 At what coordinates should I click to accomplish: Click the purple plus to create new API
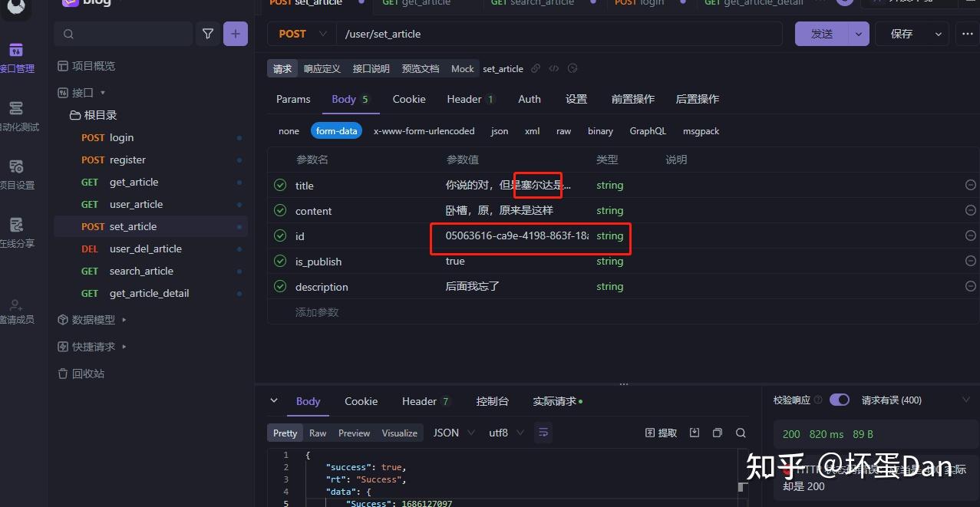tap(235, 34)
